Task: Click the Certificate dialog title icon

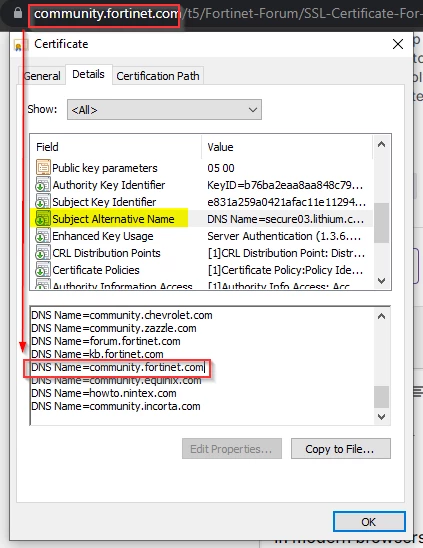Action: 20,45
